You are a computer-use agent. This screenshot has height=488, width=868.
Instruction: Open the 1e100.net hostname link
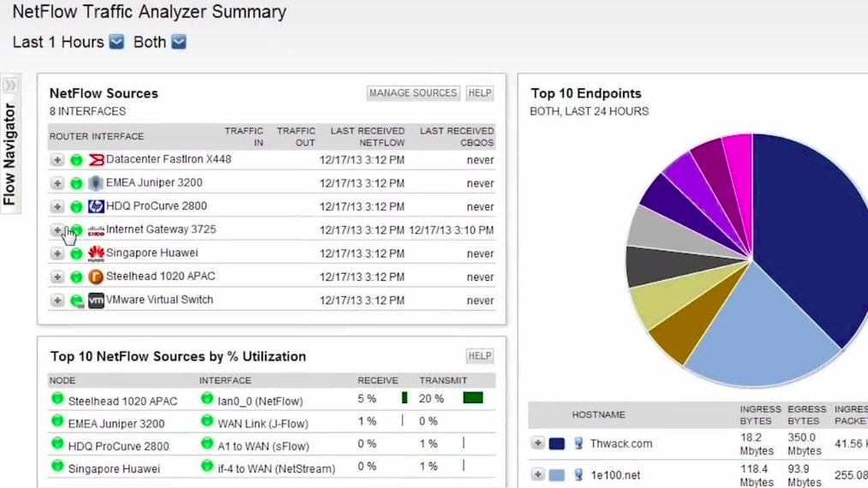(615, 474)
